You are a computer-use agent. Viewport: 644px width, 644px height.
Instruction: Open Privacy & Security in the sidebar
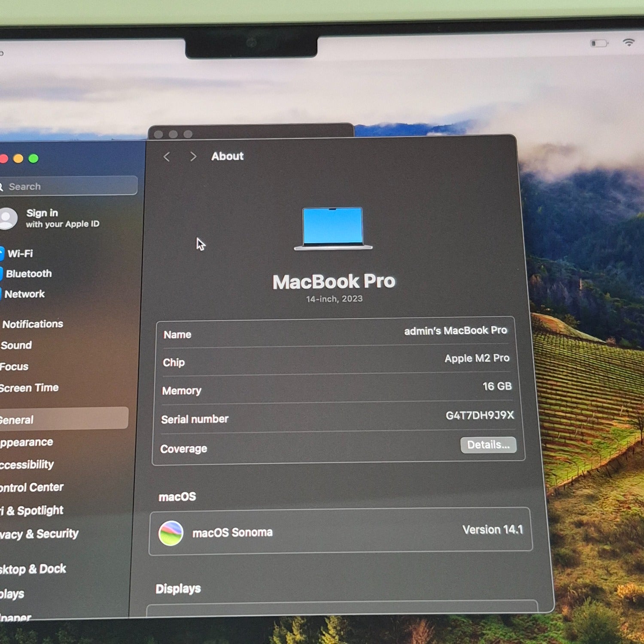click(39, 534)
